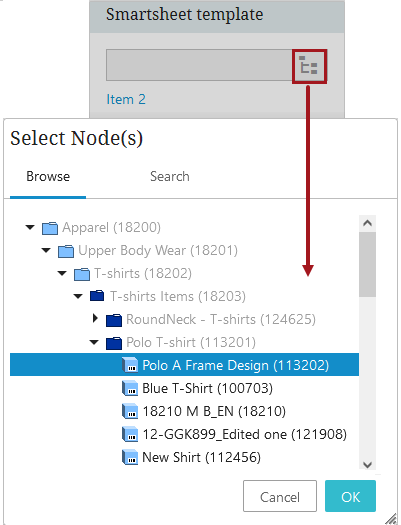
Task: Click the RoundNeck - T-shirts folder icon
Action: [114, 320]
